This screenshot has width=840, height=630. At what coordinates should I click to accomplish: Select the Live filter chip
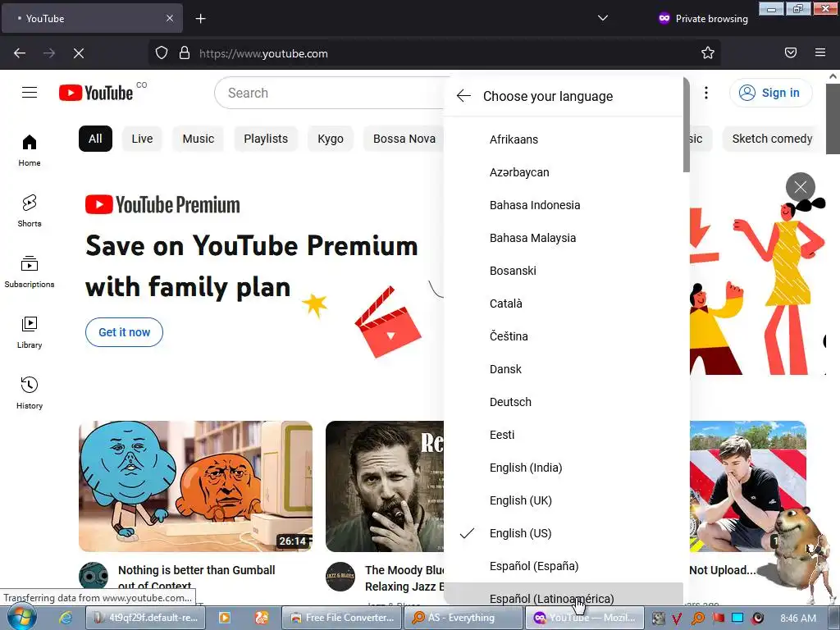point(142,139)
